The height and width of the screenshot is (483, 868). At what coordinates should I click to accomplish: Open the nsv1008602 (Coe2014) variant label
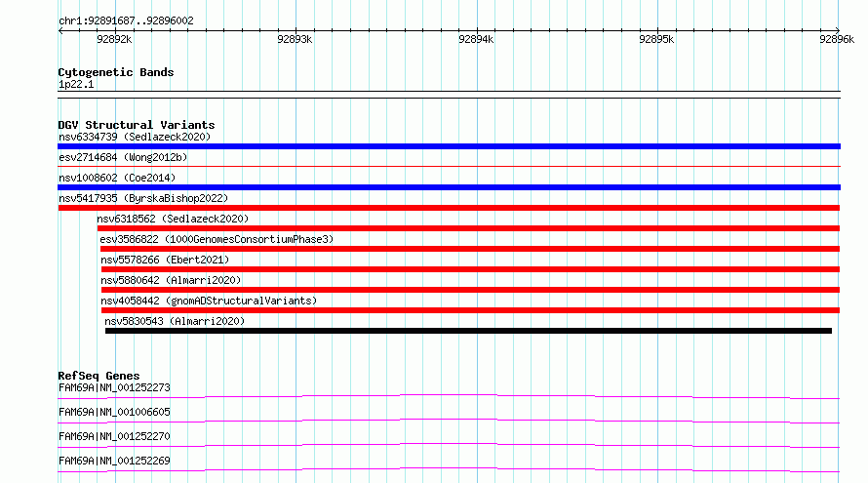117,178
